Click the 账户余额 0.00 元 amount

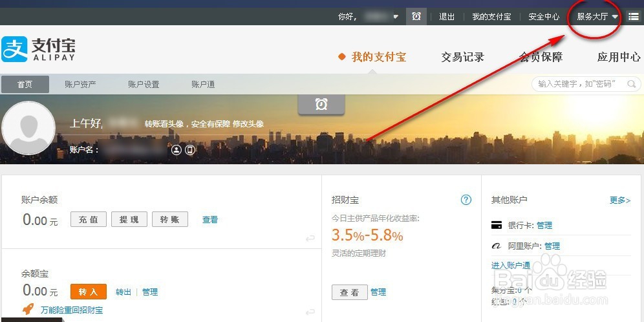tap(40, 220)
